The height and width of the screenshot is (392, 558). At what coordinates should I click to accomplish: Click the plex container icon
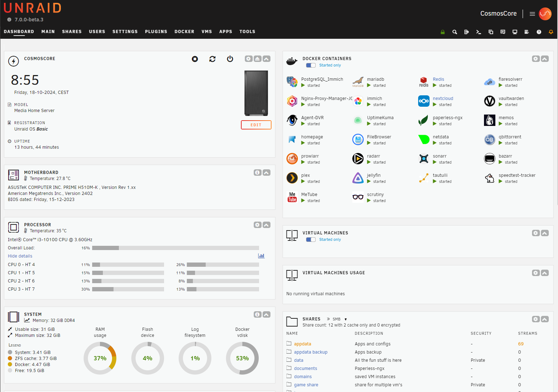tap(292, 178)
